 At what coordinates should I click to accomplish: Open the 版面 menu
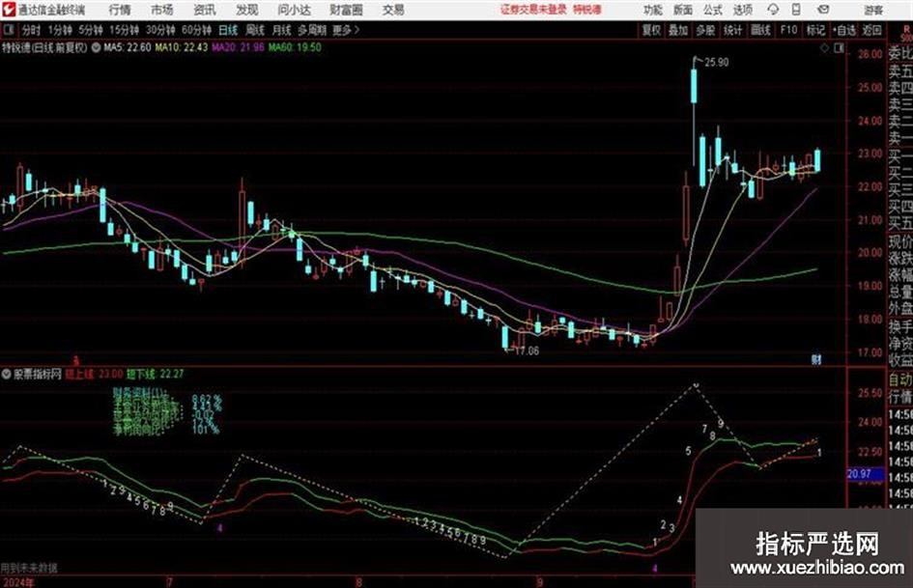pyautogui.click(x=683, y=10)
